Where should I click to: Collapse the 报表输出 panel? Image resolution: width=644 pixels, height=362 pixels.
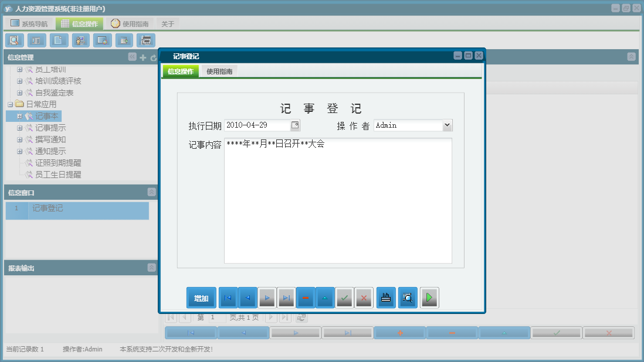pyautogui.click(x=151, y=268)
